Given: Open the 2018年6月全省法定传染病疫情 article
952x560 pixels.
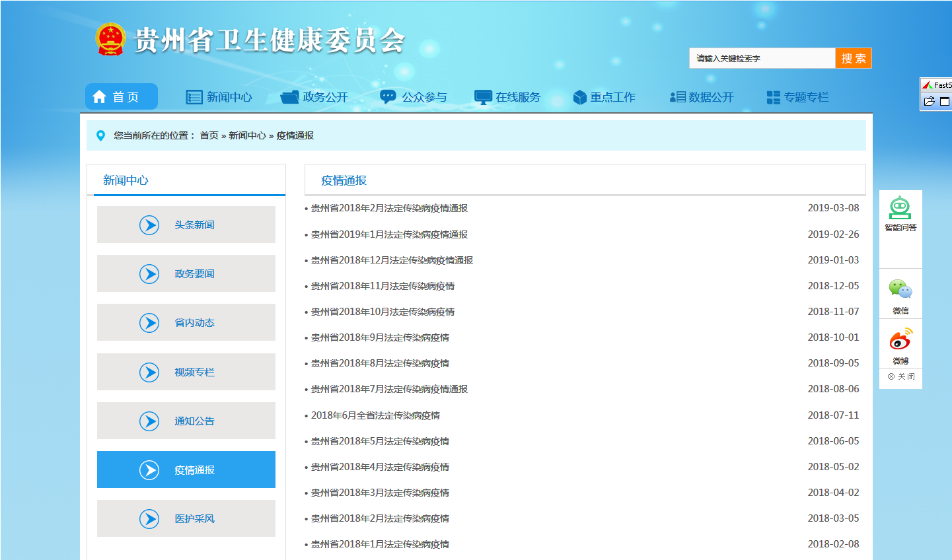Looking at the screenshot, I should [375, 415].
